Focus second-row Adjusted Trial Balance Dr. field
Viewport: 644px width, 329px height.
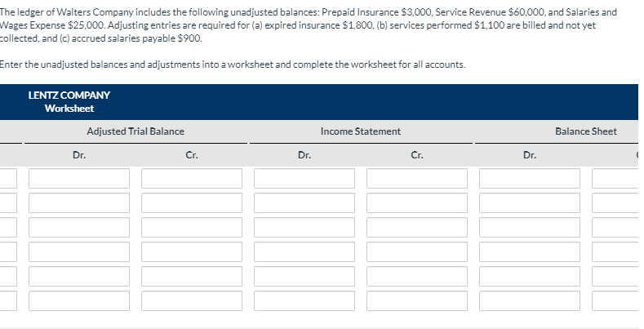click(x=79, y=202)
